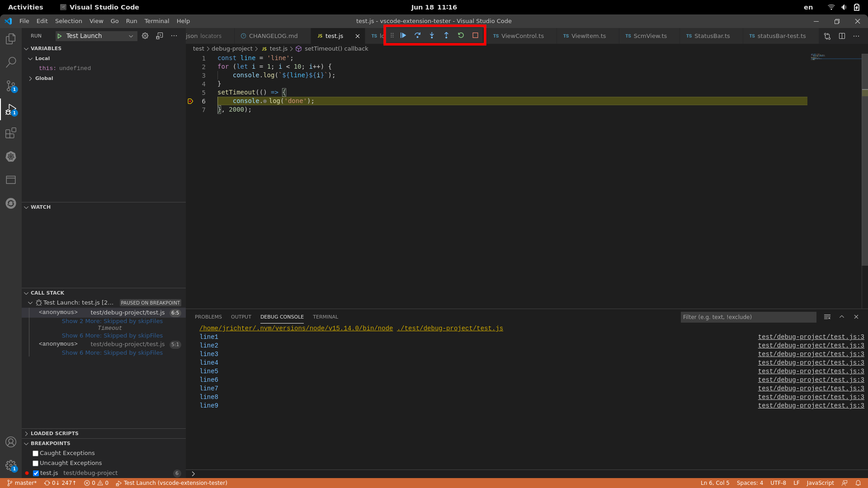
Task: Toggle the test.js breakpoint checkbox
Action: [x=36, y=473]
